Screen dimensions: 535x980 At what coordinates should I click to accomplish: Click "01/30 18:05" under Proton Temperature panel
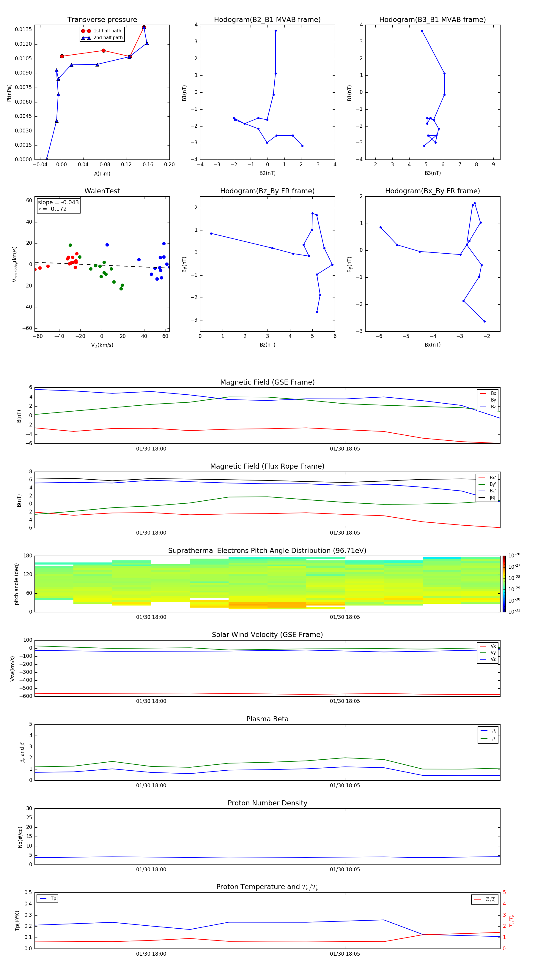[x=345, y=954]
